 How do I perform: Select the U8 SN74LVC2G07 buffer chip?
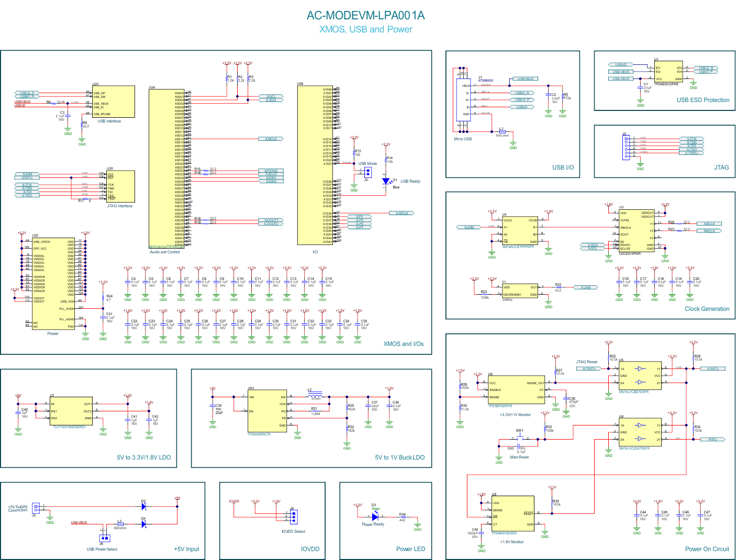[640, 432]
